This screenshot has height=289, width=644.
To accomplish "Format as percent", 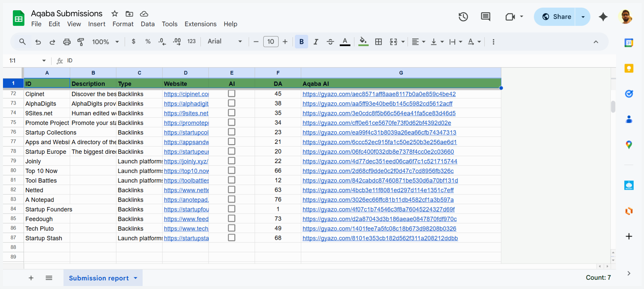I will (148, 42).
